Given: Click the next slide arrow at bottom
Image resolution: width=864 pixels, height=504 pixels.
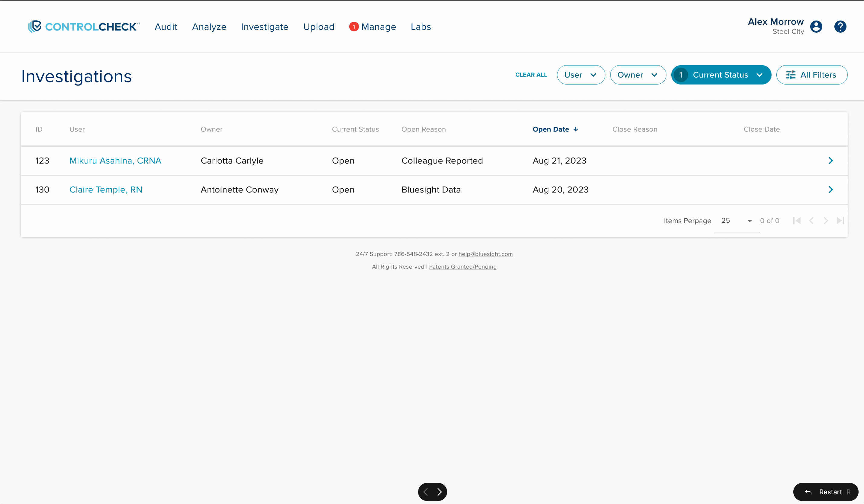Looking at the screenshot, I should click(x=440, y=492).
